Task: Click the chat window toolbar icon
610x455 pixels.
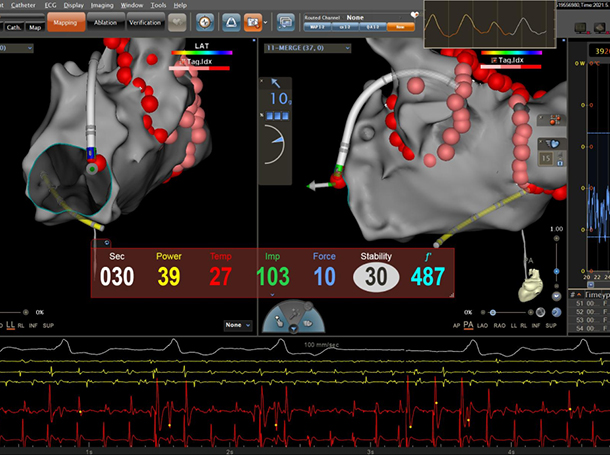Action: 286,20
